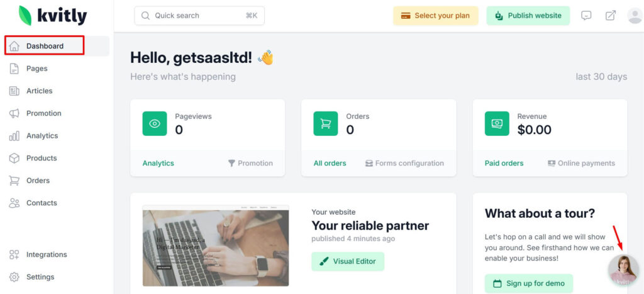Click the Select your plan button
Image resolution: width=644 pixels, height=294 pixels.
click(x=435, y=16)
